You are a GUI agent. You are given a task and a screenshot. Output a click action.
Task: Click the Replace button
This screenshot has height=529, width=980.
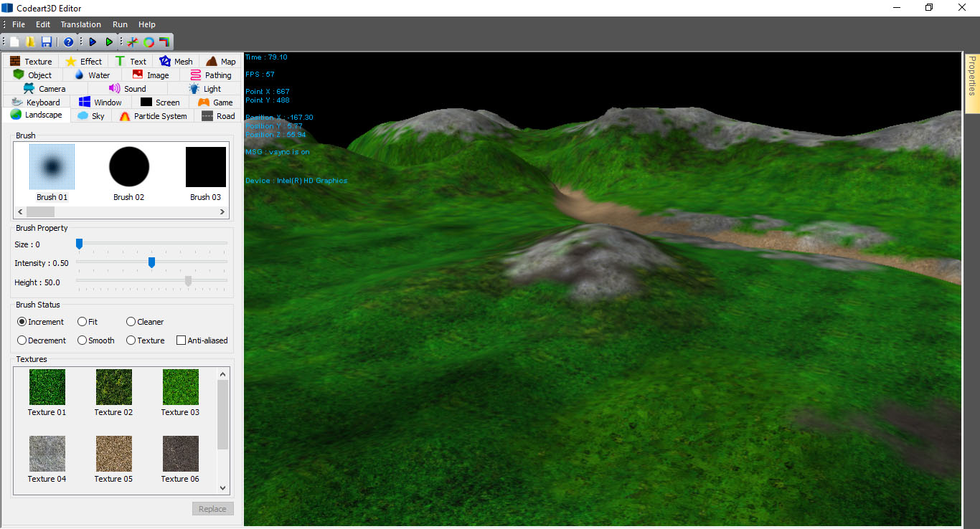coord(212,509)
